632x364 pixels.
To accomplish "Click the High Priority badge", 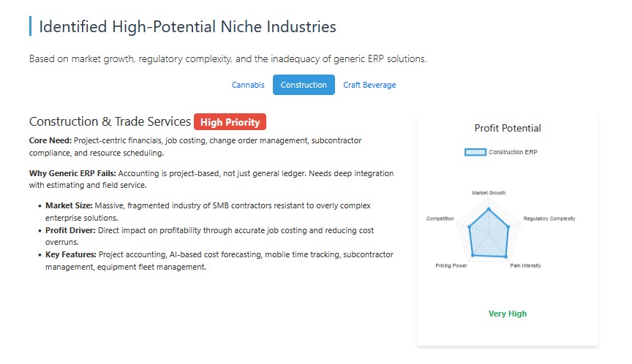I will 230,122.
